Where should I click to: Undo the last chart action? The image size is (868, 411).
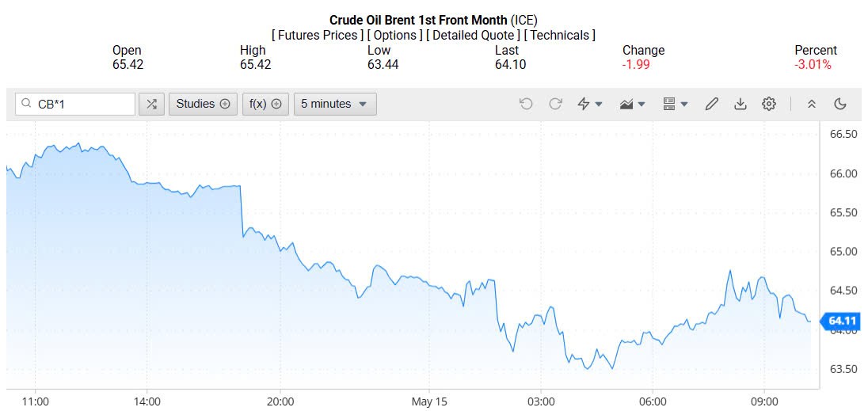click(x=526, y=104)
